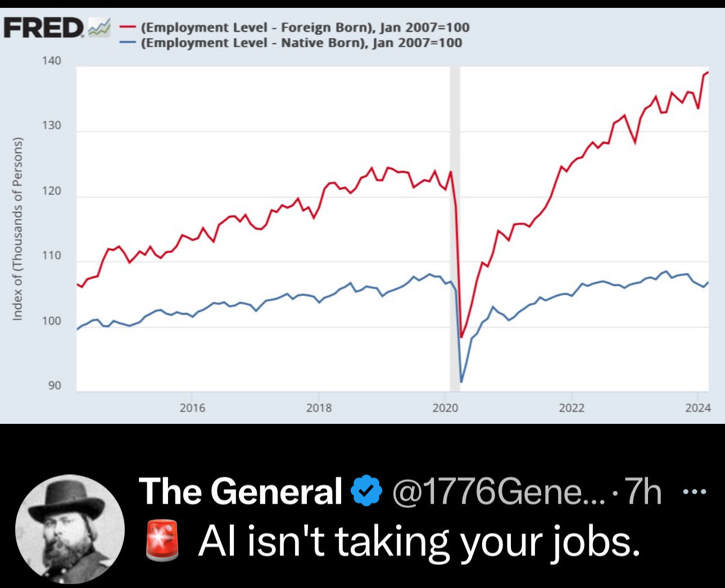This screenshot has height=588, width=725.
Task: Click the blue Native Born legend line
Action: (x=131, y=43)
